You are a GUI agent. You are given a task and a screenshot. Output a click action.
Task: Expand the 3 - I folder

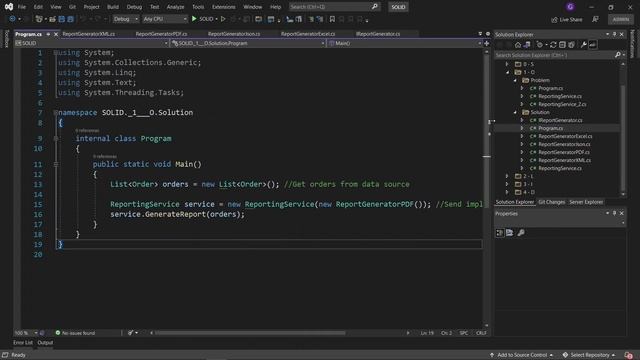(x=507, y=184)
